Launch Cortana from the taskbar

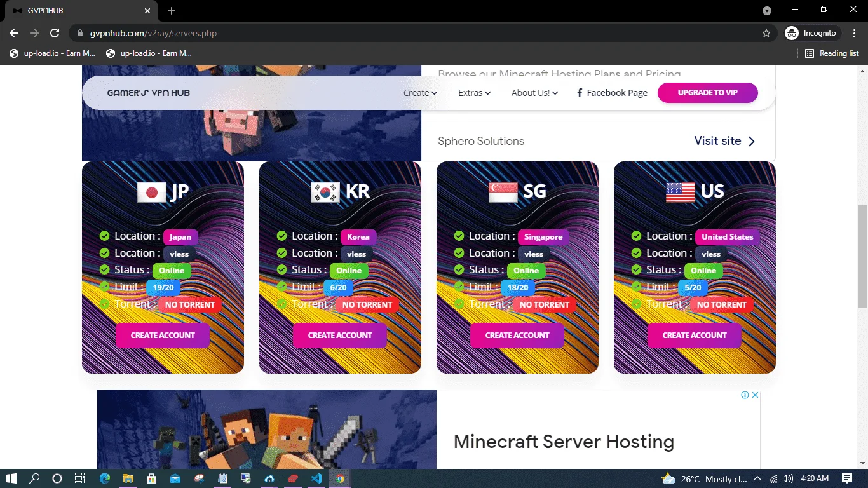pos(57,478)
